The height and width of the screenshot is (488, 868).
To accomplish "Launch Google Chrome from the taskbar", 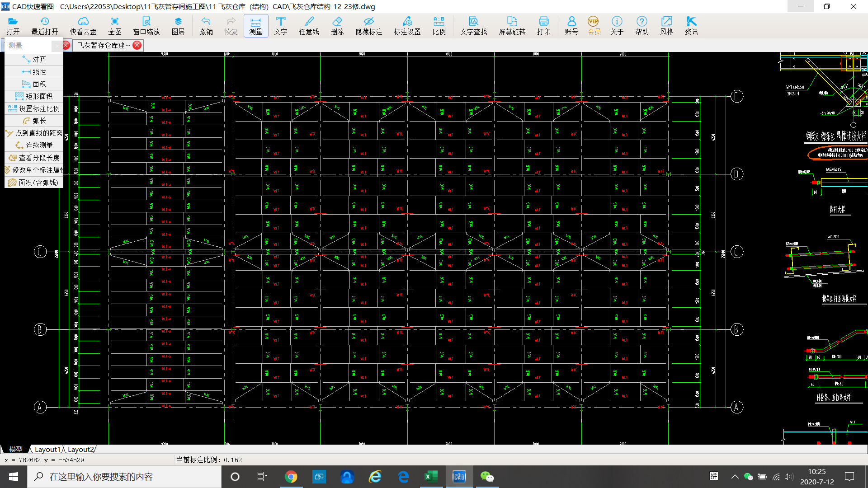I will click(x=291, y=477).
